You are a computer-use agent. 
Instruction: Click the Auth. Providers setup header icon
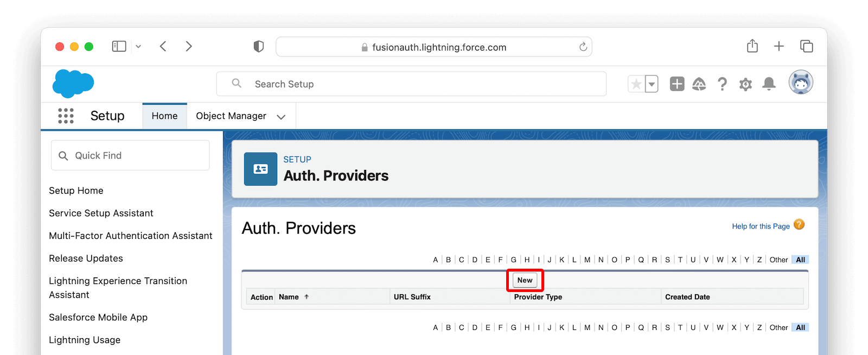pyautogui.click(x=260, y=169)
